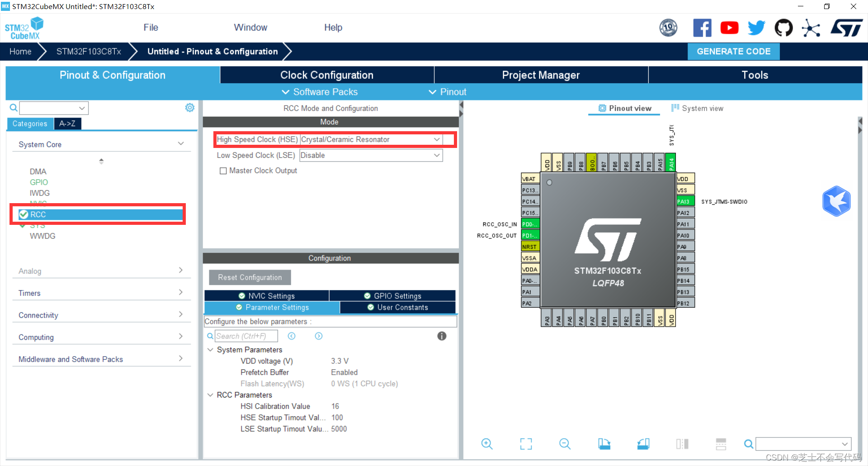Switch to the Tools tab
The width and height of the screenshot is (868, 466).
point(755,75)
